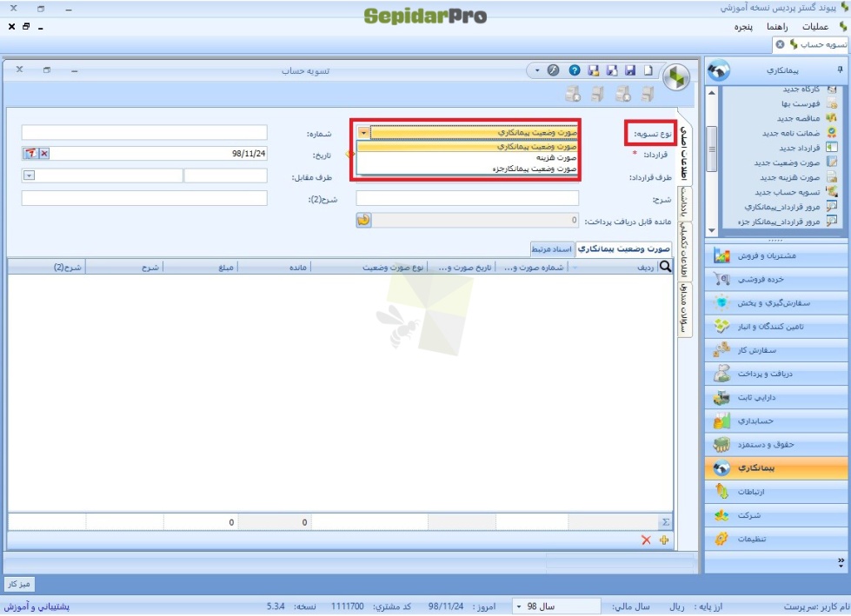Choose صورت هزینه in the open dropdown list
851x616 pixels.
468,158
